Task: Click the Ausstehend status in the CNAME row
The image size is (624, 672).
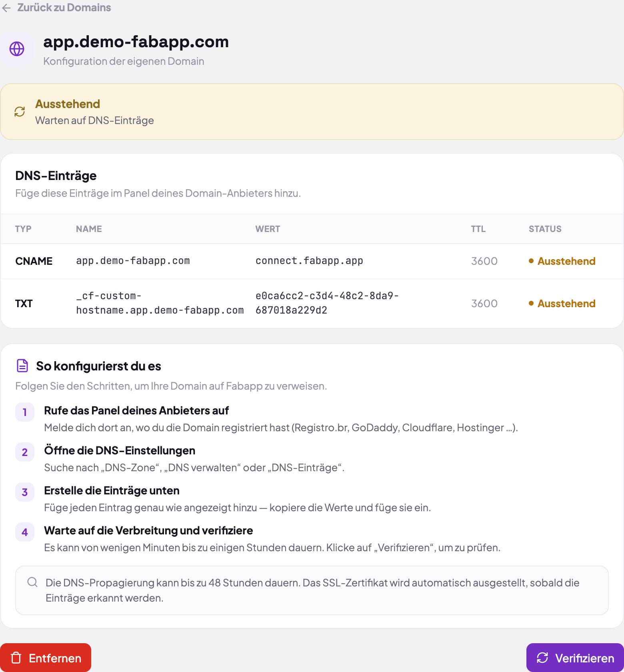Action: click(x=562, y=261)
